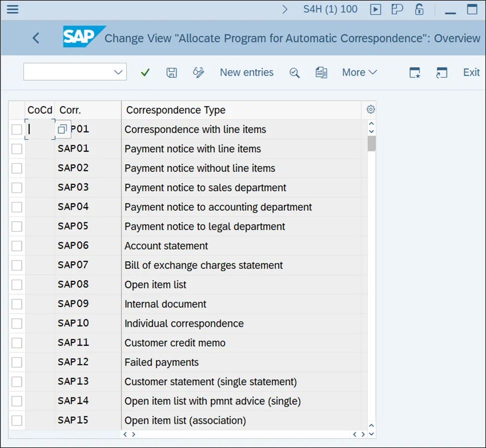Tick the checkbox for SAP10 row

[x=17, y=323]
